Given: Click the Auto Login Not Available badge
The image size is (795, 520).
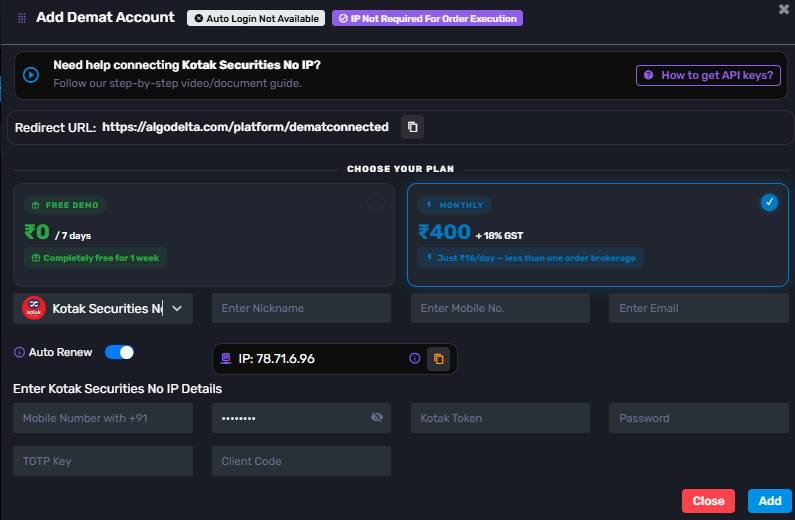Looking at the screenshot, I should (256, 18).
